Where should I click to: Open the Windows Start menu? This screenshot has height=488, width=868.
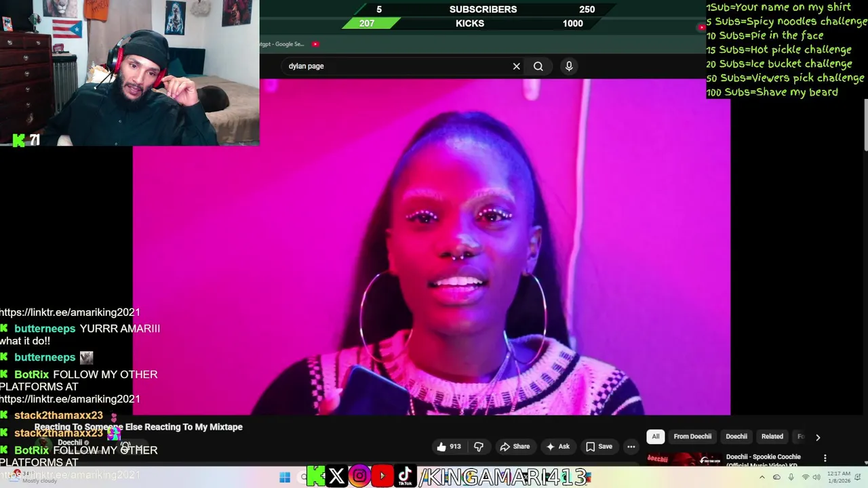click(285, 477)
